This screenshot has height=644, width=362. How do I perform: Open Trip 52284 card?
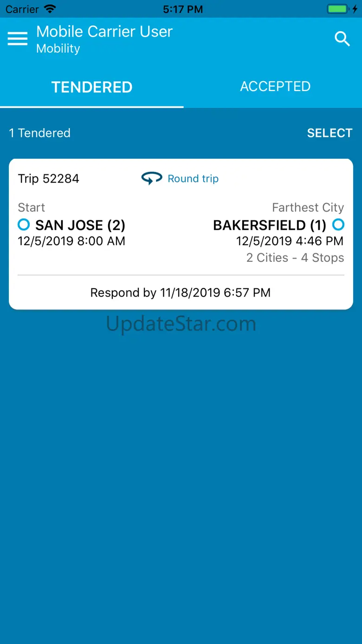pos(49,179)
